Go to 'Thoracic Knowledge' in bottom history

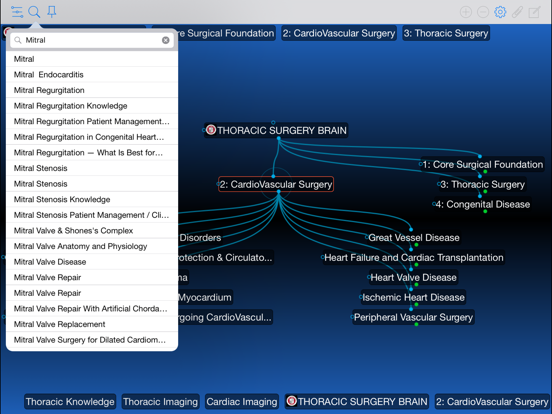click(x=70, y=402)
